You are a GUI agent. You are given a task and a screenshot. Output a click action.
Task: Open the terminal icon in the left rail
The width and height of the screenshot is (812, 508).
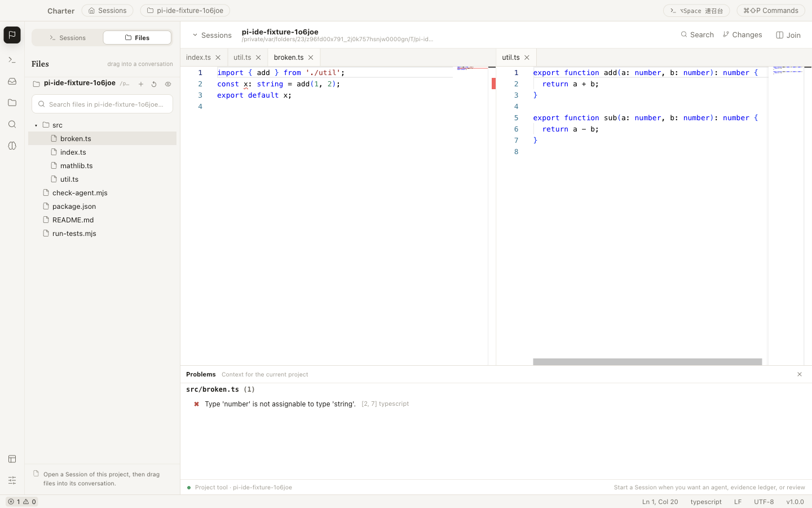(12, 60)
